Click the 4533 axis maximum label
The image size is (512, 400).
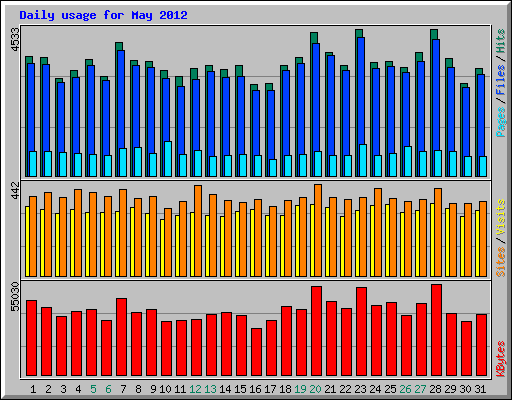tap(15, 39)
